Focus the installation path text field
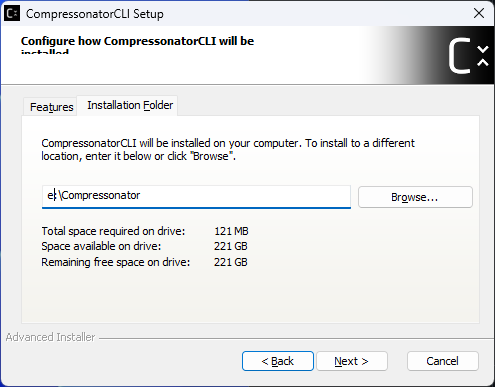495x387 pixels. pyautogui.click(x=196, y=197)
